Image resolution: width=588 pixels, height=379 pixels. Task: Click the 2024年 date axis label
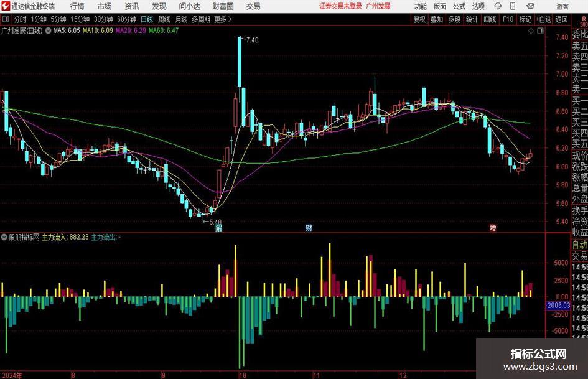[12, 375]
